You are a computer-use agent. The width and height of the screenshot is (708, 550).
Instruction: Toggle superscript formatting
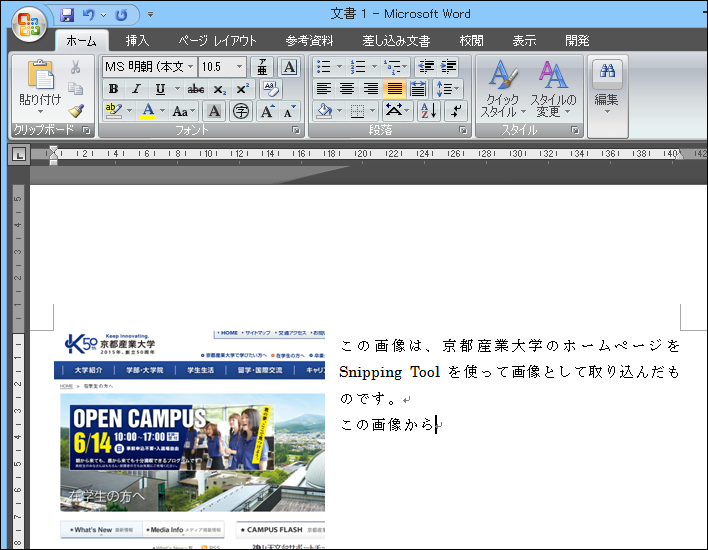242,89
